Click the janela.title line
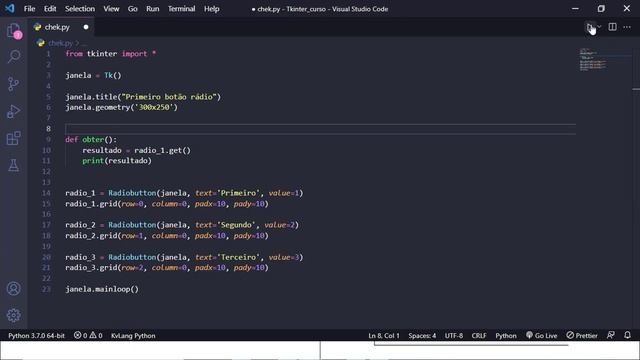The height and width of the screenshot is (360, 640). (x=143, y=97)
